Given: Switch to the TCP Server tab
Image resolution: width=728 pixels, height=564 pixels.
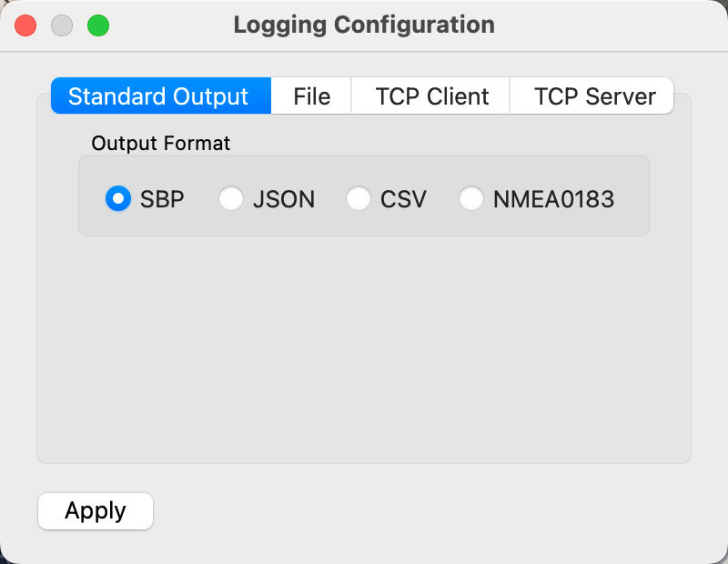Looking at the screenshot, I should pos(592,96).
